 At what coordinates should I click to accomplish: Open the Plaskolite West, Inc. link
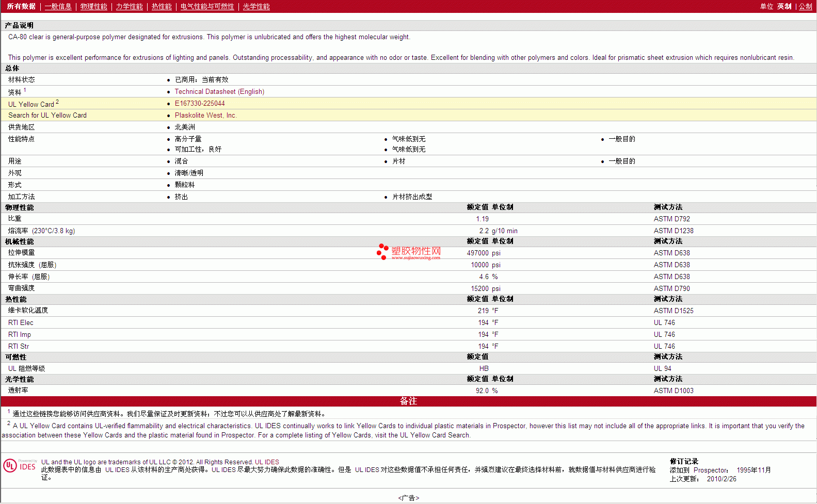pyautogui.click(x=205, y=115)
